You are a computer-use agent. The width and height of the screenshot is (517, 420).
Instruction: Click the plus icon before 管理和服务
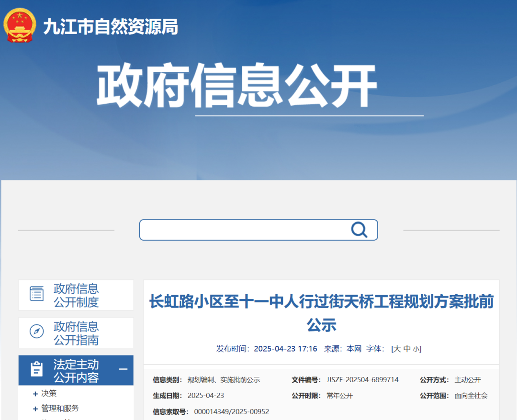pyautogui.click(x=35, y=408)
